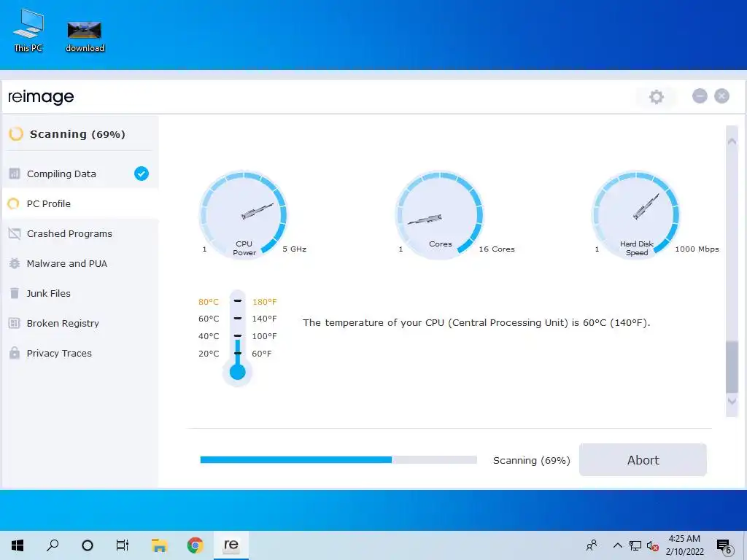Show hidden system tray icons
The width and height of the screenshot is (747, 560).
617,545
